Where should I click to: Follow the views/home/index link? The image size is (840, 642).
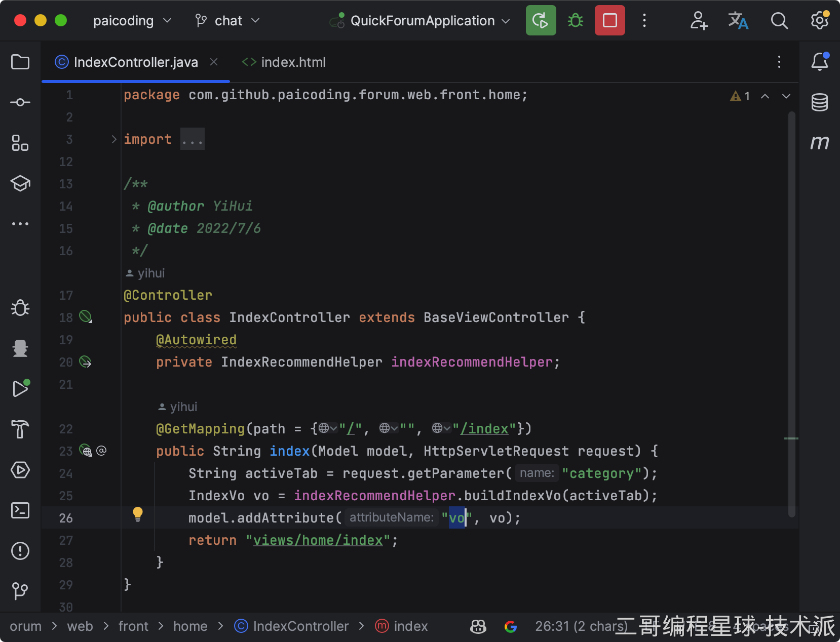click(x=318, y=540)
